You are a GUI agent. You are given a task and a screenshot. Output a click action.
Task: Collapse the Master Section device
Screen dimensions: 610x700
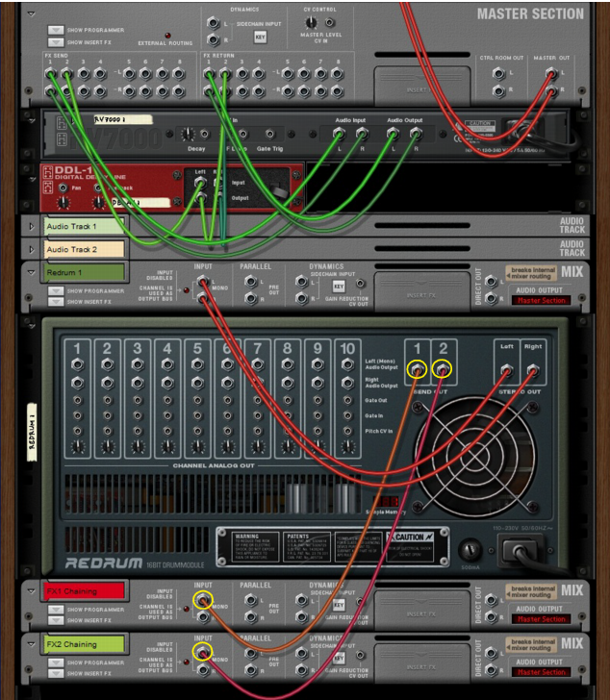coord(32,14)
